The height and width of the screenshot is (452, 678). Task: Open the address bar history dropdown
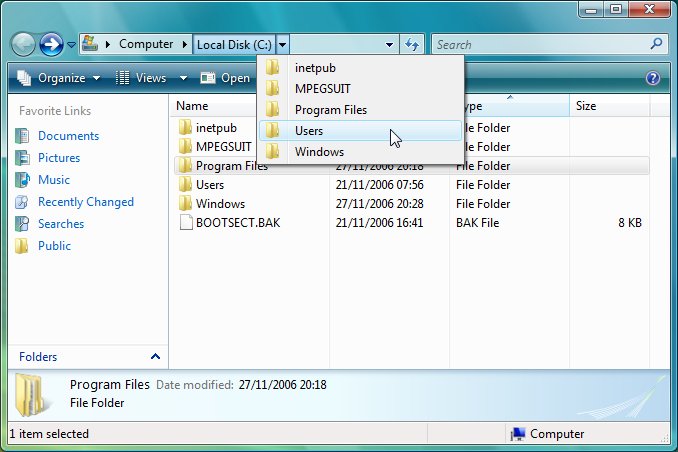pyautogui.click(x=389, y=45)
